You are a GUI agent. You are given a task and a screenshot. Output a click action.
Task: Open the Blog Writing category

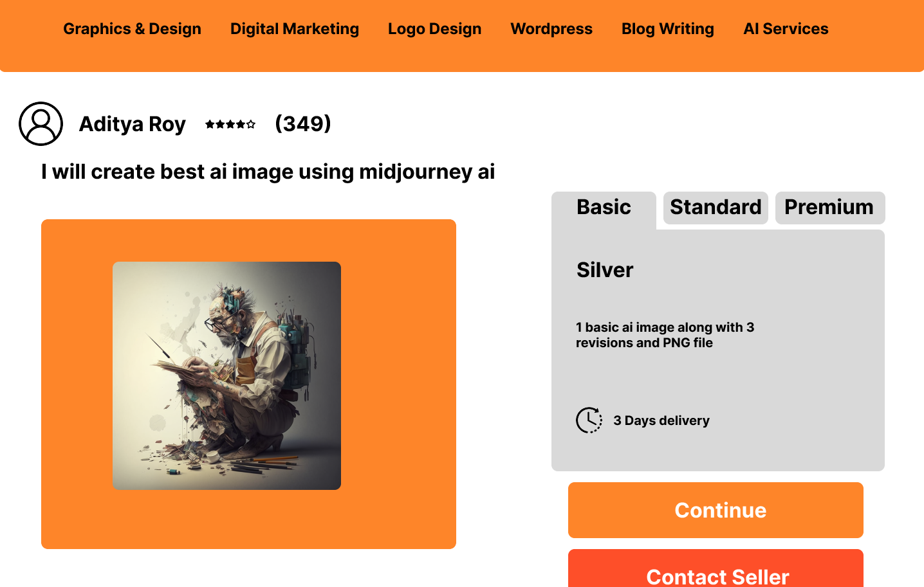[x=668, y=29]
